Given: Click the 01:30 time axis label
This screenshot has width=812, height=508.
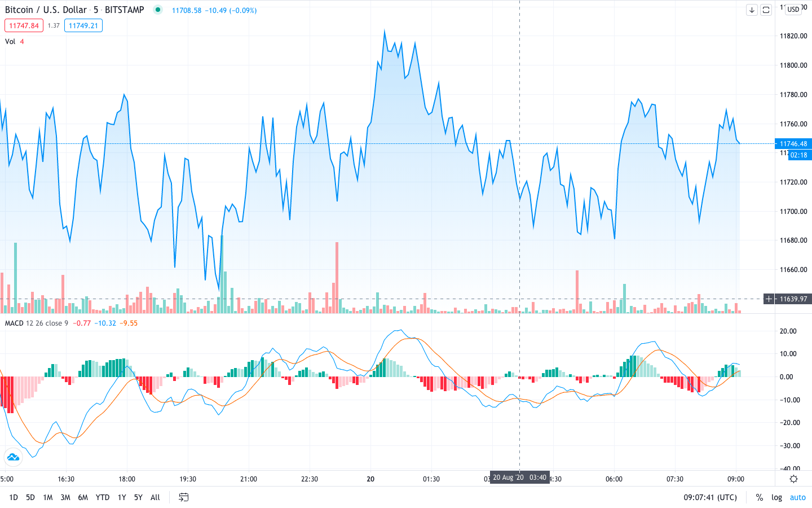Looking at the screenshot, I should [431, 479].
